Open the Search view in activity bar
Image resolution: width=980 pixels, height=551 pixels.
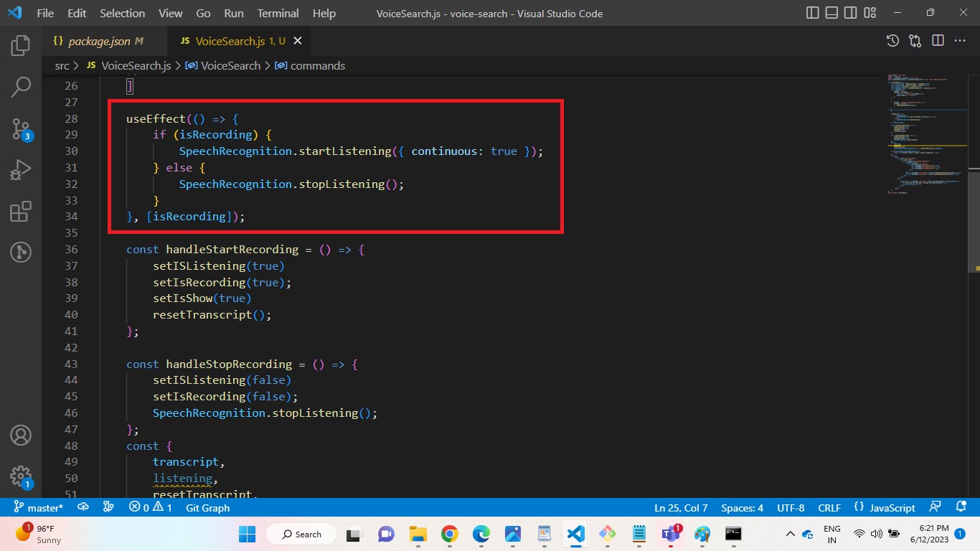point(21,87)
